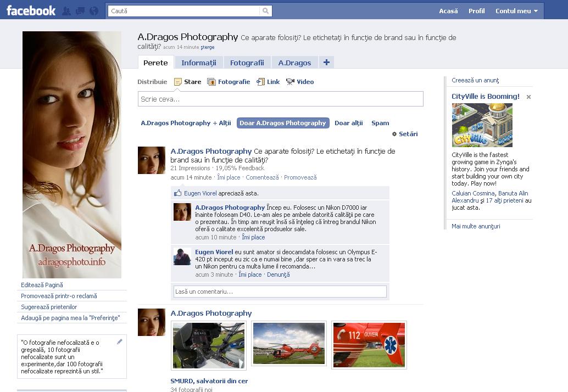This screenshot has width=568, height=392.
Task: Open notifications globe icon
Action: (x=93, y=11)
